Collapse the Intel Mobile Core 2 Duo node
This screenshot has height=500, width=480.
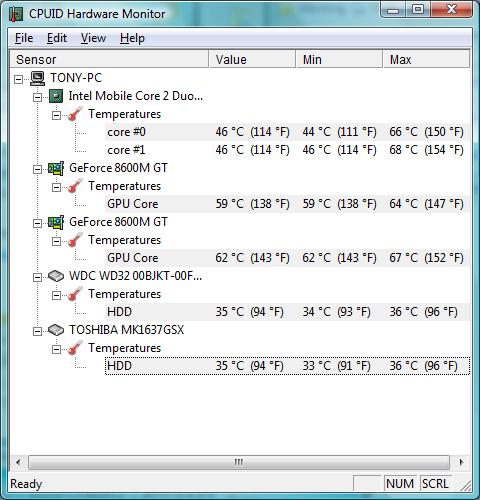pos(37,97)
